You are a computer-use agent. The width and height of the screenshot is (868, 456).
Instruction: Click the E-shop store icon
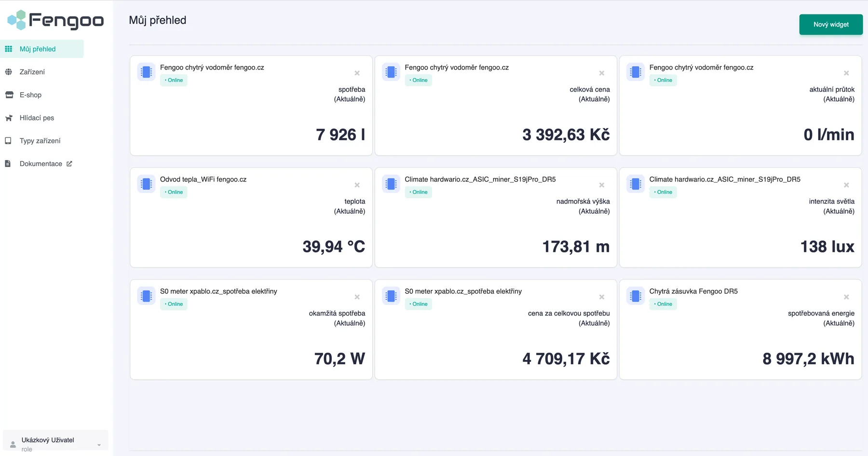tap(9, 95)
